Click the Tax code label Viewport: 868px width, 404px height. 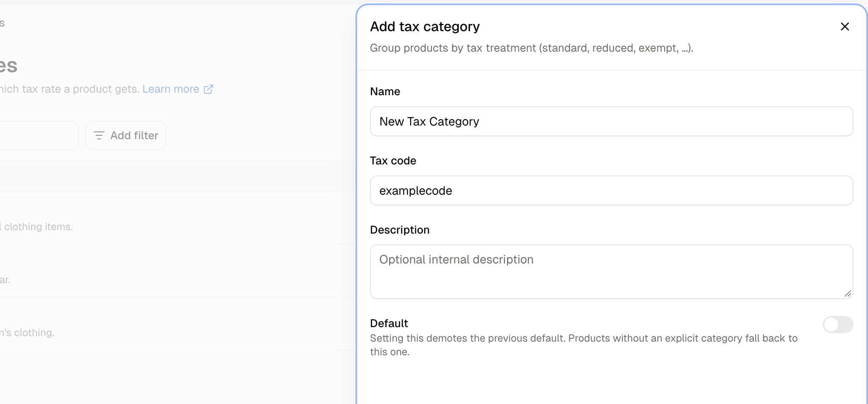(393, 161)
